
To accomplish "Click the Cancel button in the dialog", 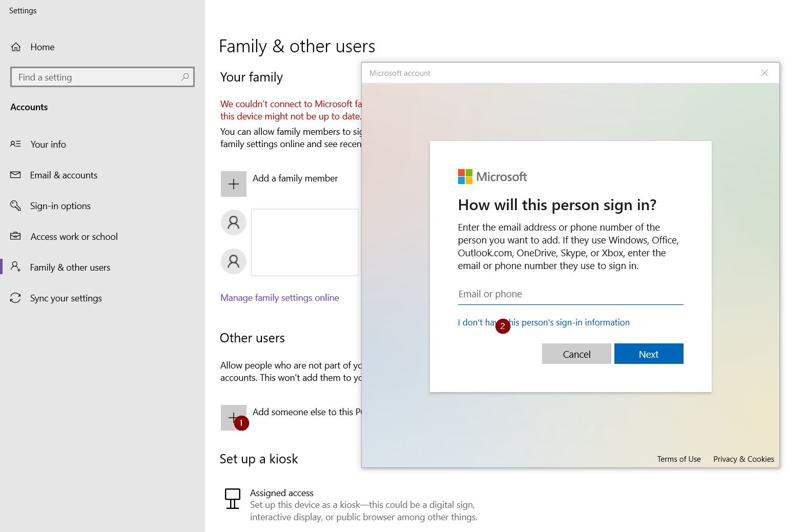I will point(576,354).
